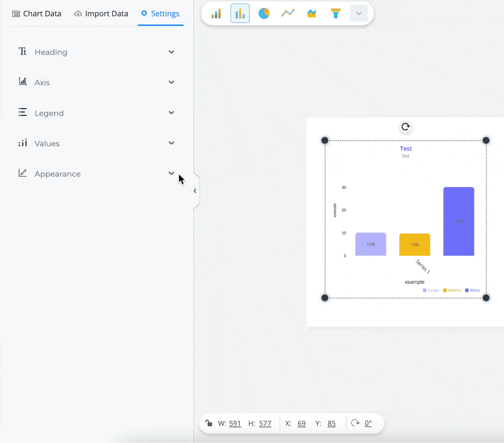Click the Heading section icon
The image size is (504, 443).
click(22, 52)
